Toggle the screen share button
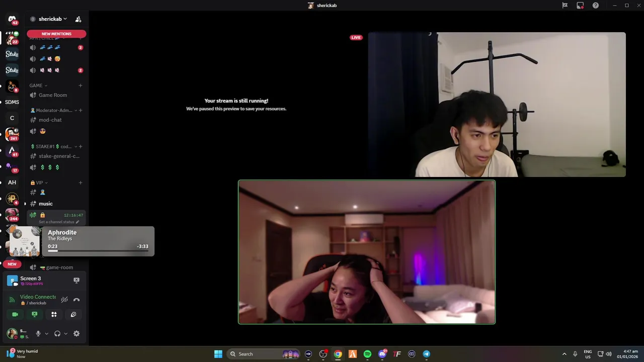644x362 pixels. point(34,314)
